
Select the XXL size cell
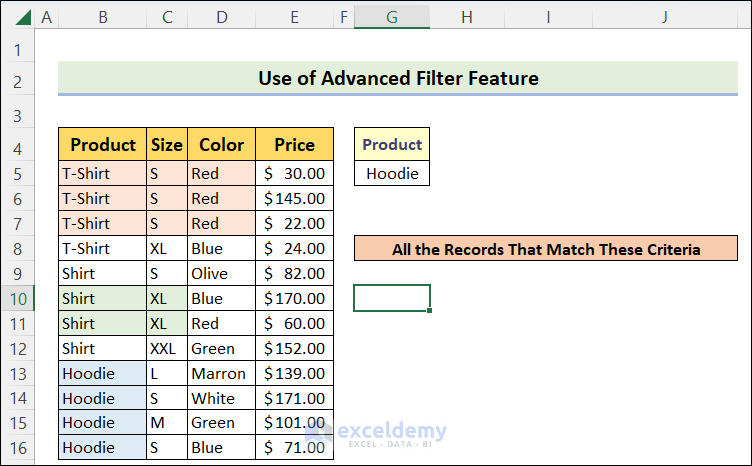[166, 348]
